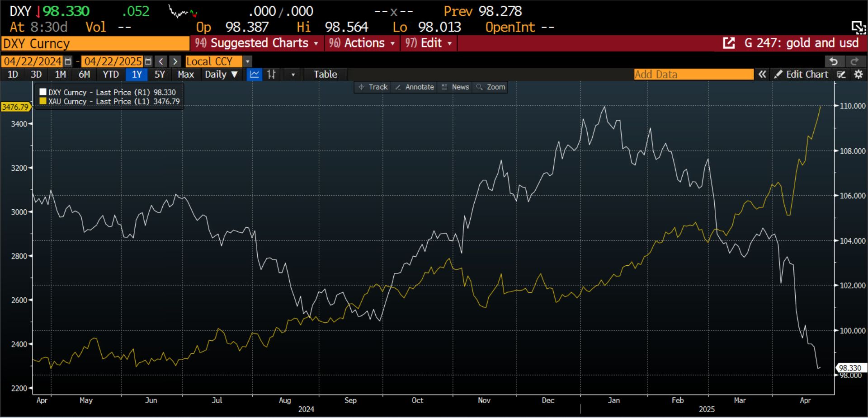Collapse panel with double chevron icon

click(762, 75)
